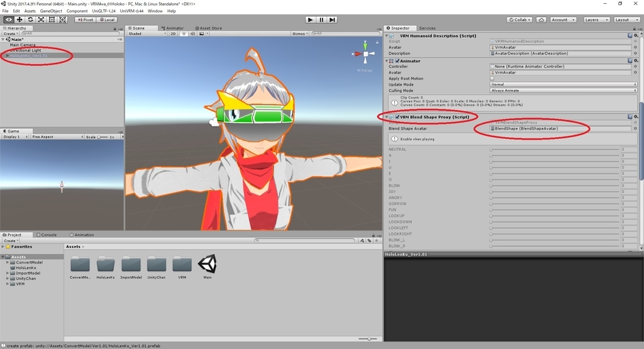The width and height of the screenshot is (644, 349).
Task: Click the scene orientation gizmo cube
Action: coord(365,54)
